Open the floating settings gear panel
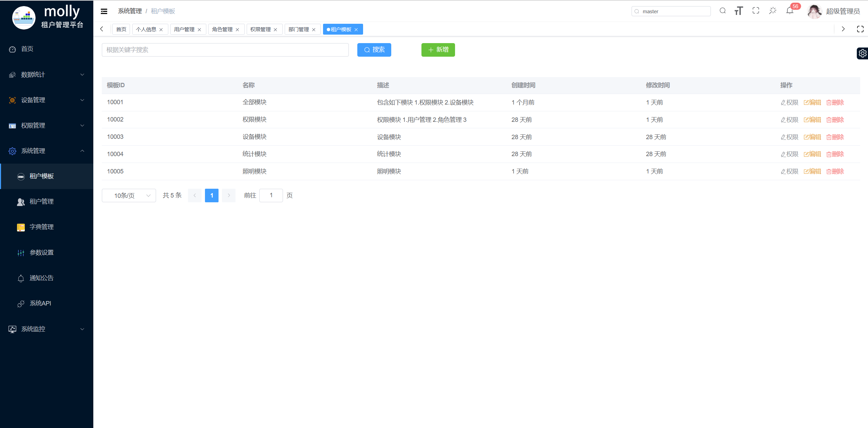Image resolution: width=868 pixels, height=428 pixels. [x=862, y=53]
